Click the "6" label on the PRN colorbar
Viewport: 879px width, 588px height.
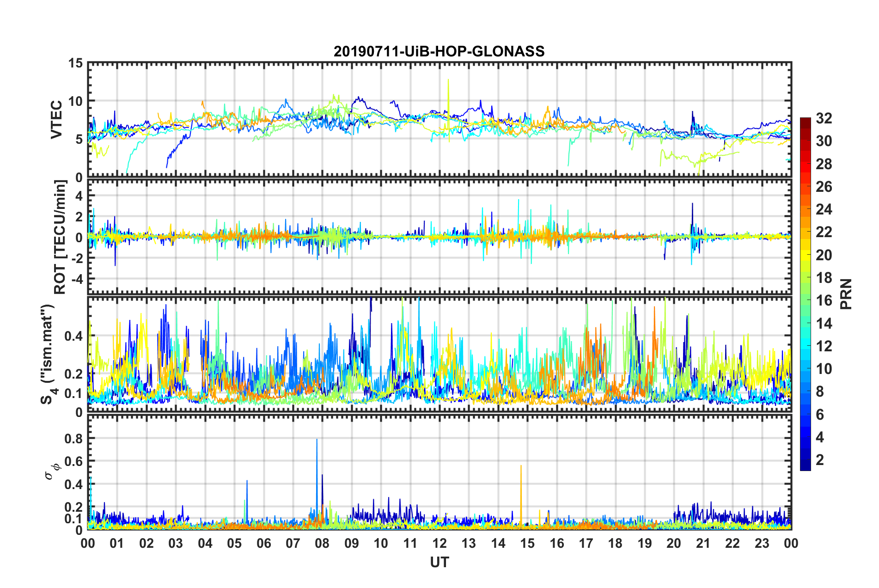tap(820, 415)
